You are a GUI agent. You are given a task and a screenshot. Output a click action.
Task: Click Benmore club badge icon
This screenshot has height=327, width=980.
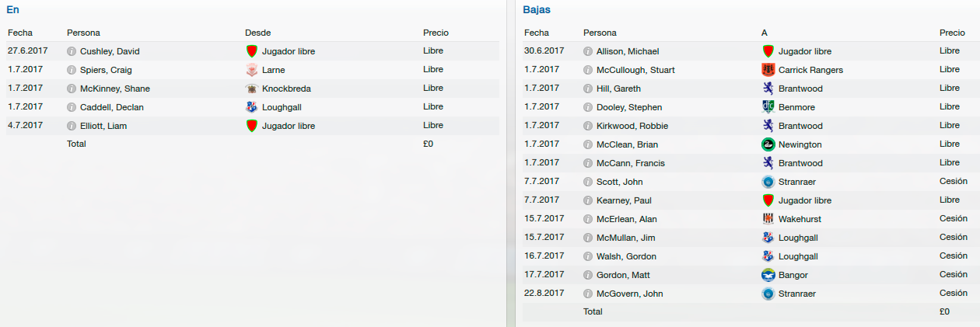pos(768,107)
